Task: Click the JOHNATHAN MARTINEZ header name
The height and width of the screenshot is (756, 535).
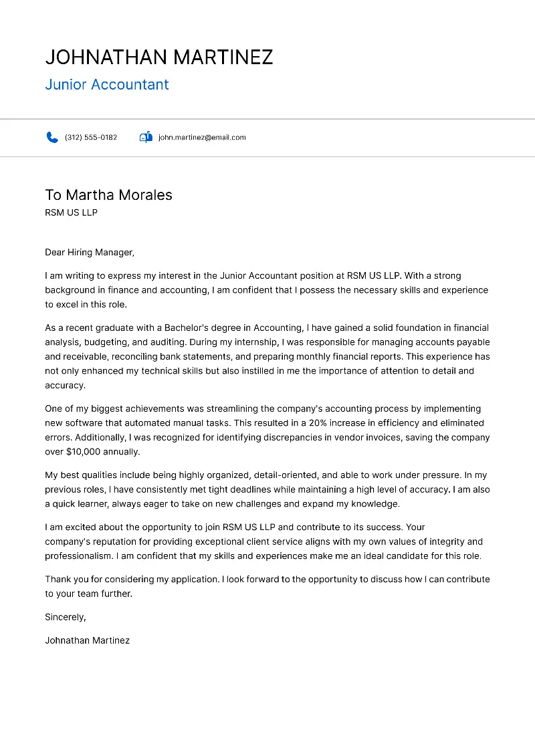Action: coord(159,57)
